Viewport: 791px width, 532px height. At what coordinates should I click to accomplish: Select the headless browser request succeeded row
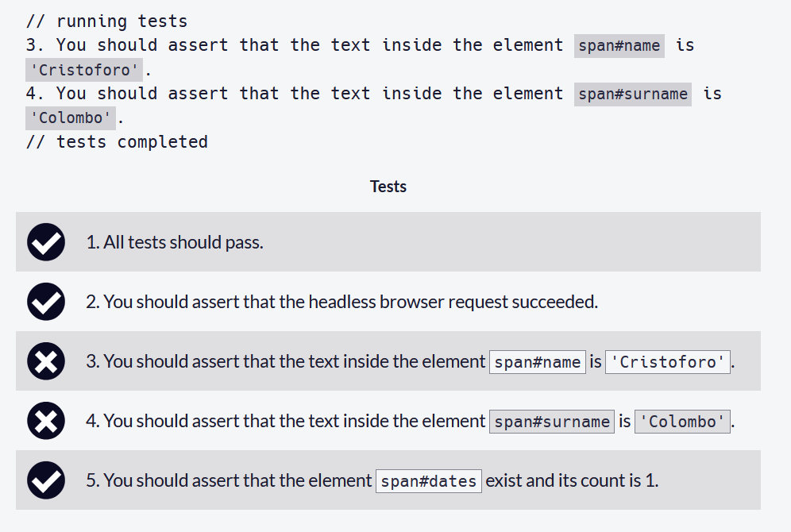tap(388, 302)
